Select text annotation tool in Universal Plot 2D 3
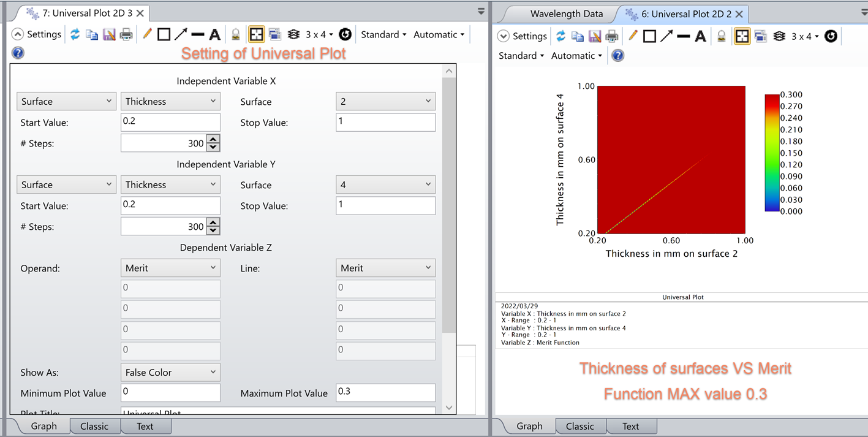This screenshot has height=437, width=868. tap(214, 34)
